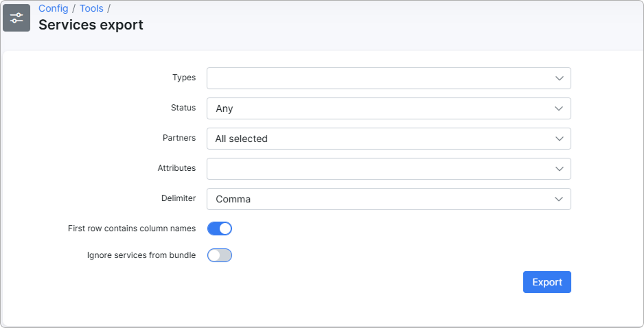Click the 'Ignore services from bundle' label text
The image size is (644, 328).
coord(141,255)
